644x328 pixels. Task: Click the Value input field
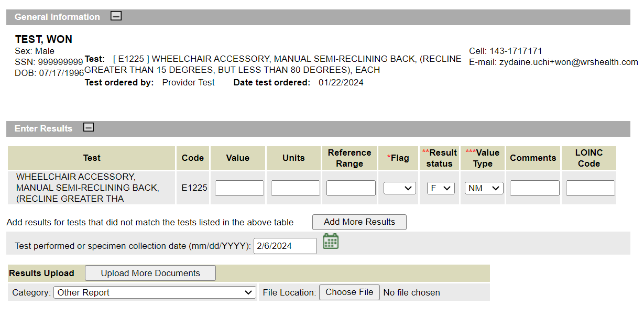239,188
